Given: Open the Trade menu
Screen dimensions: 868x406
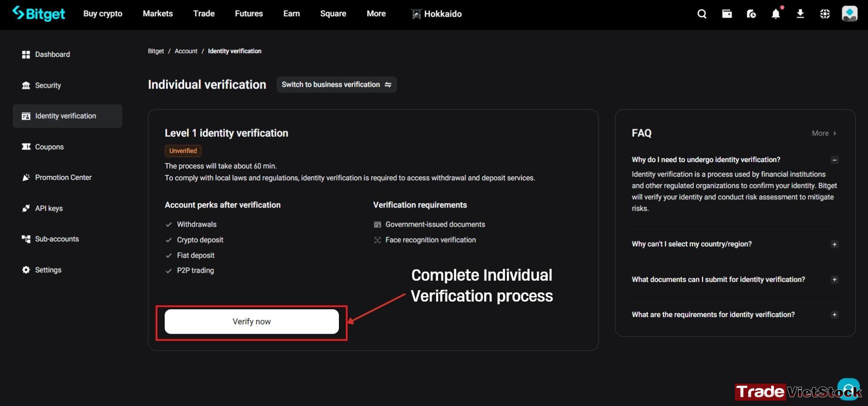Looking at the screenshot, I should click(x=204, y=14).
